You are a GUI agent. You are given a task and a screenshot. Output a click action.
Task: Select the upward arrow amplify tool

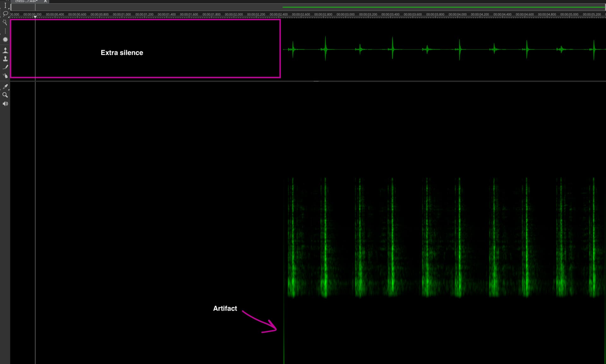coord(5,50)
